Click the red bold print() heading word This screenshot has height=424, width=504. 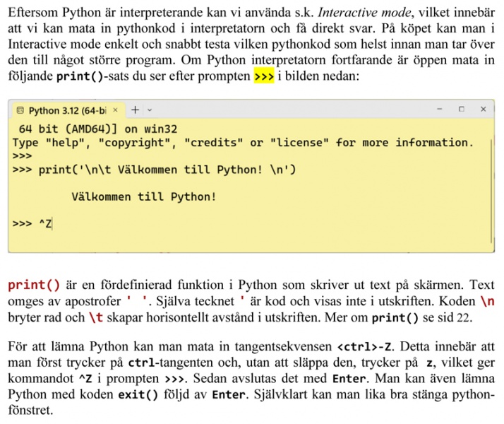34,286
